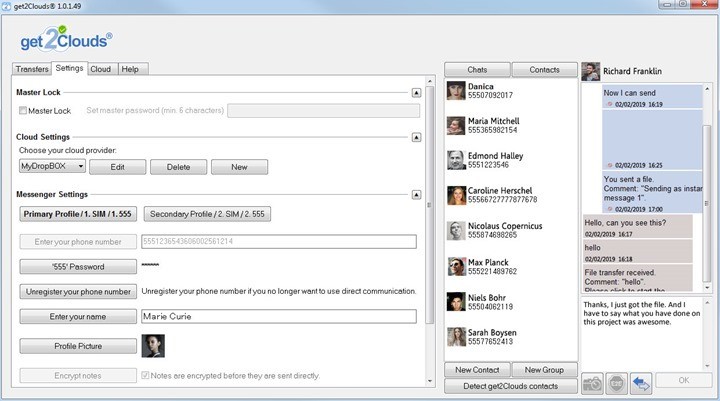720x401 pixels.
Task: Select Nicolaus Copernicus's avatar
Action: pyautogui.click(x=456, y=231)
